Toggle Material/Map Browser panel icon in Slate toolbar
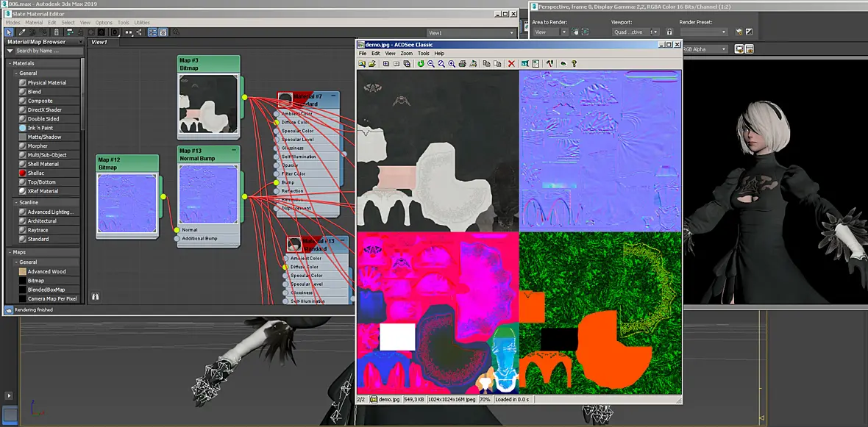The width and height of the screenshot is (868, 427). (153, 32)
